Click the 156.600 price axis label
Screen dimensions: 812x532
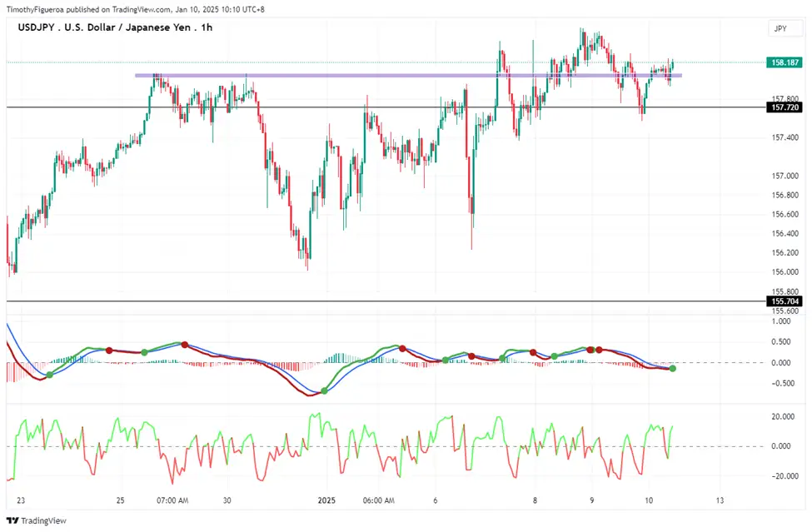tap(785, 214)
